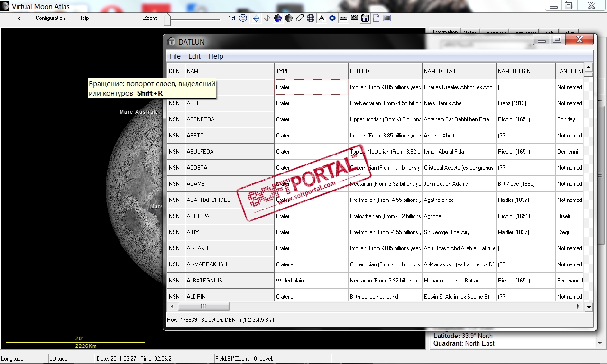607x364 pixels.
Task: Click the NSN cell in ACOSTA row
Action: tap(176, 168)
